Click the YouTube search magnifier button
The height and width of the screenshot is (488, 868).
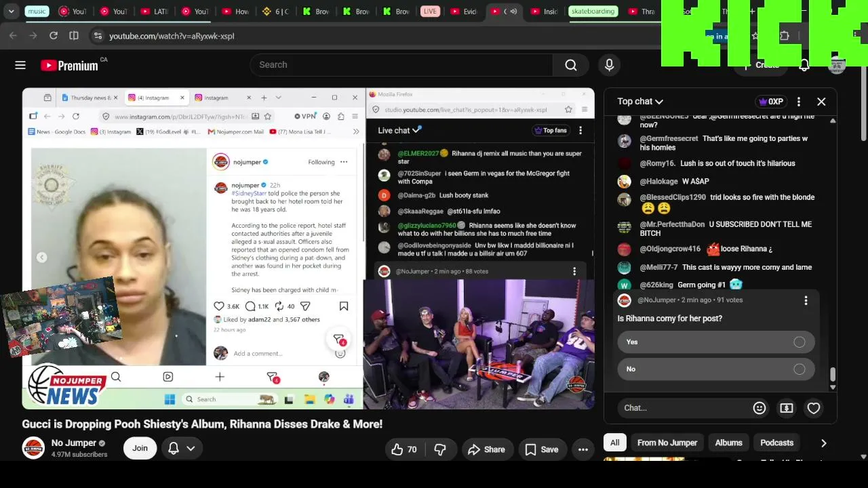tap(571, 65)
